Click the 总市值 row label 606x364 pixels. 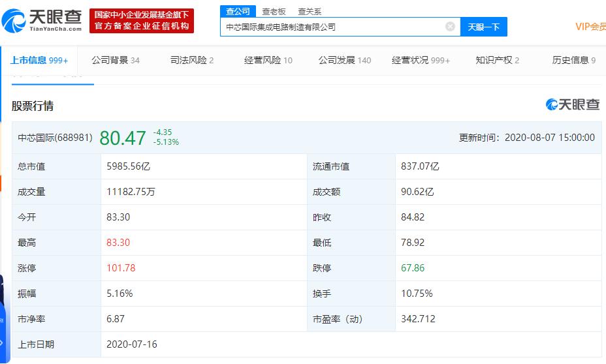pyautogui.click(x=31, y=166)
